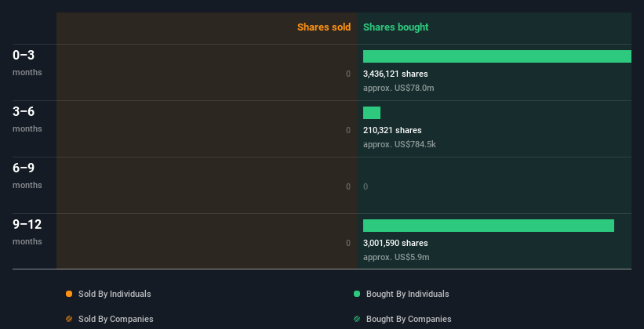Select the 0–3 months green bought bar
This screenshot has height=329, width=644.
497,56
